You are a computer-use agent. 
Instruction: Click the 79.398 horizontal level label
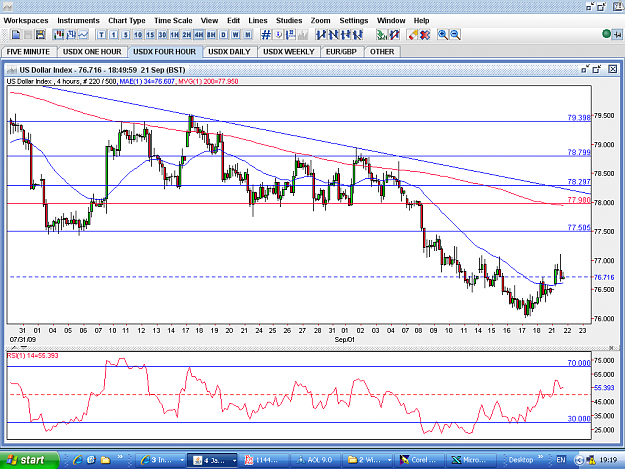[579, 118]
